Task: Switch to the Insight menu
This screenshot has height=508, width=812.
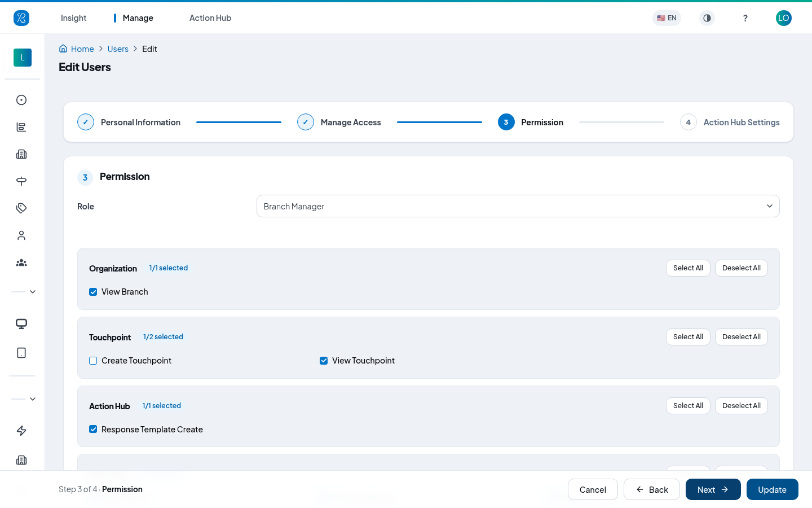Action: tap(73, 18)
